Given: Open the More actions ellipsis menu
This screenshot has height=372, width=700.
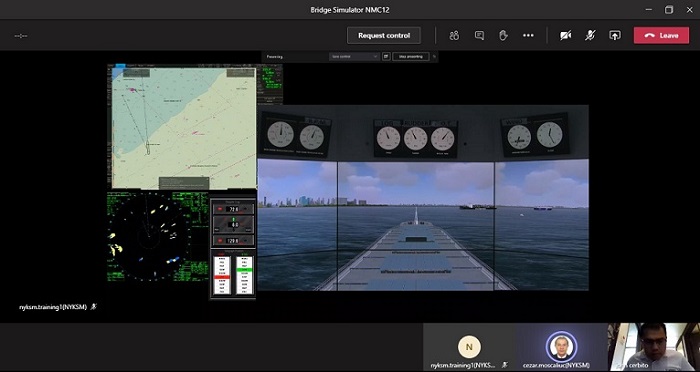Looking at the screenshot, I should click(x=528, y=36).
